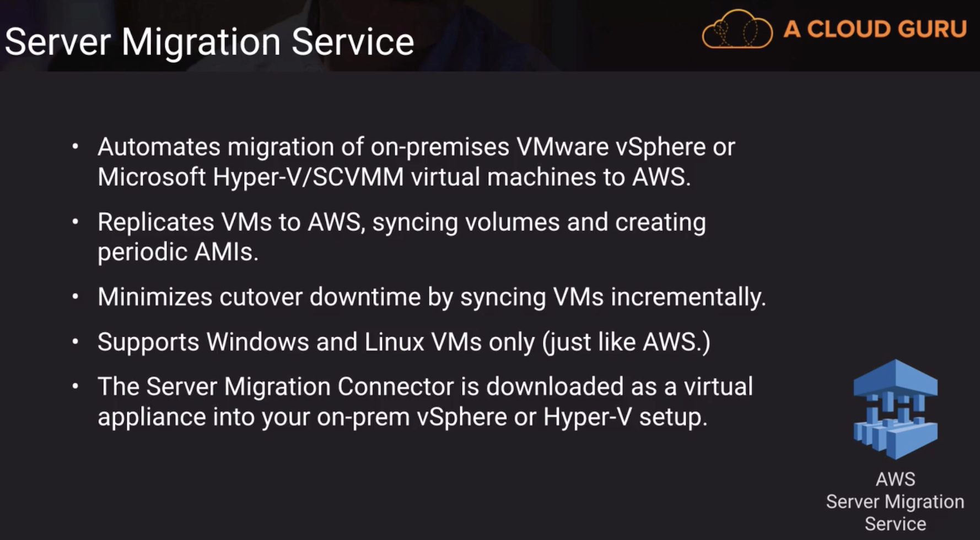Click the label under the AWS icon
The height and width of the screenshot is (540, 980).
point(895,501)
